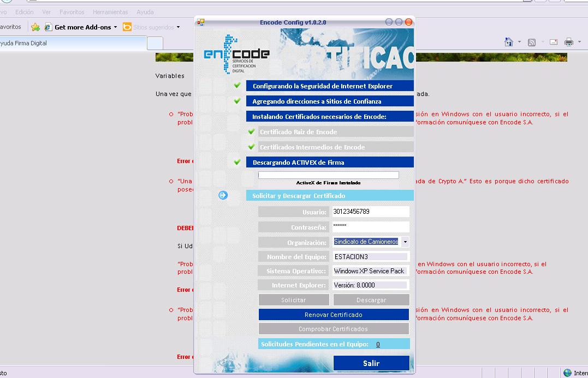588x378 pixels.
Task: Click the Encode logo in the banner
Action: [x=236, y=55]
